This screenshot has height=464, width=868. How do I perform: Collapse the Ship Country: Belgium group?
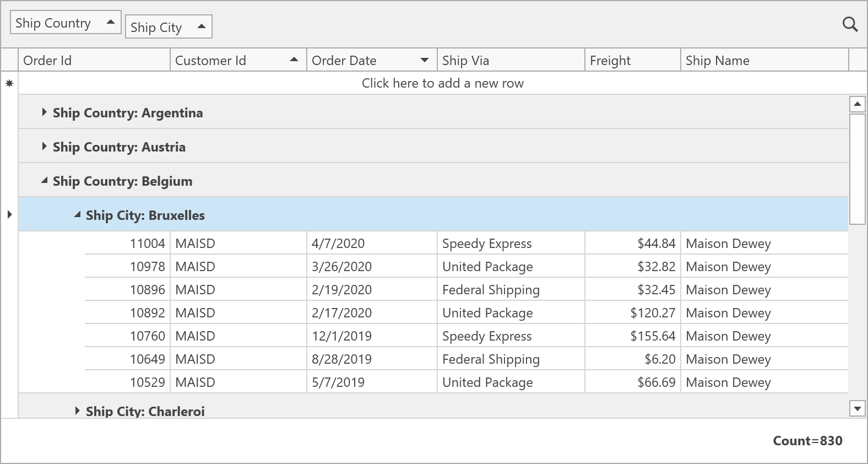click(x=44, y=180)
